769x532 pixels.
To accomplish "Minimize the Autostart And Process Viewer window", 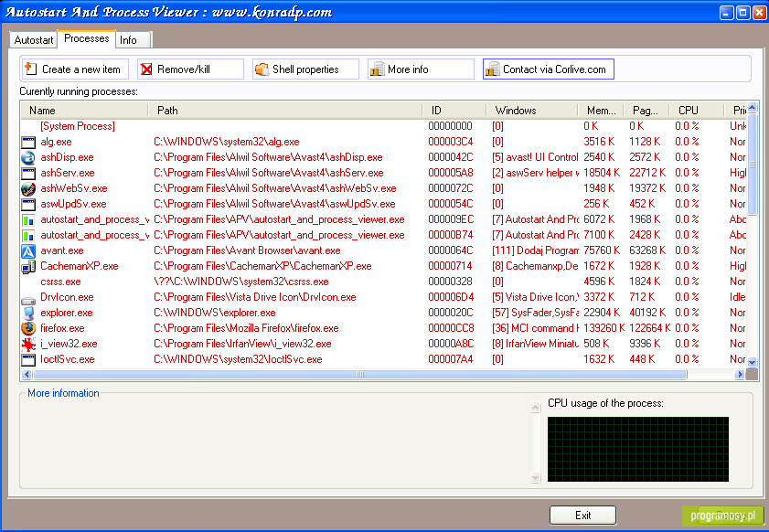I will pyautogui.click(x=726, y=12).
